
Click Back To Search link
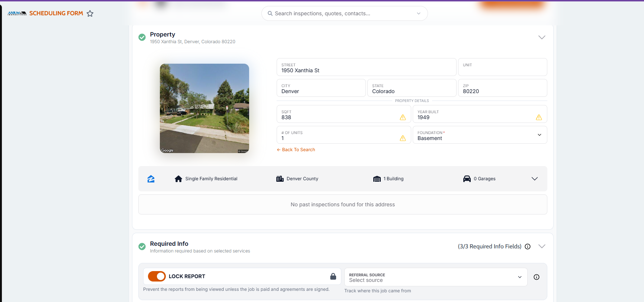tap(296, 150)
